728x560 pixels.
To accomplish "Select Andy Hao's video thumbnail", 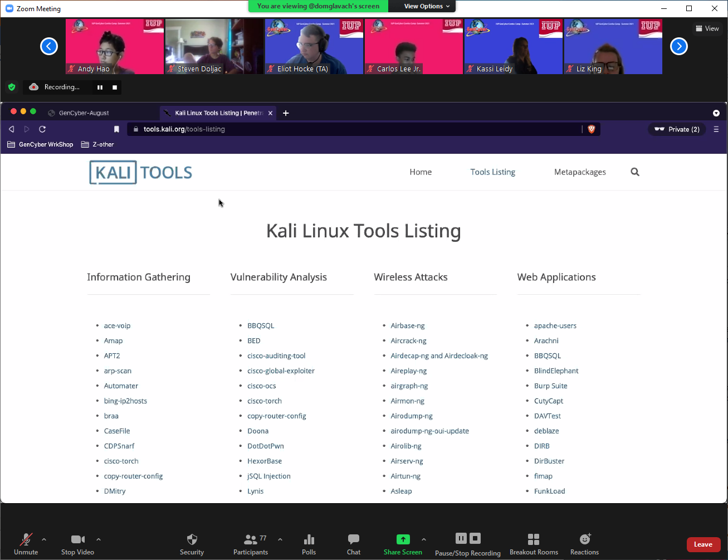I will (115, 46).
